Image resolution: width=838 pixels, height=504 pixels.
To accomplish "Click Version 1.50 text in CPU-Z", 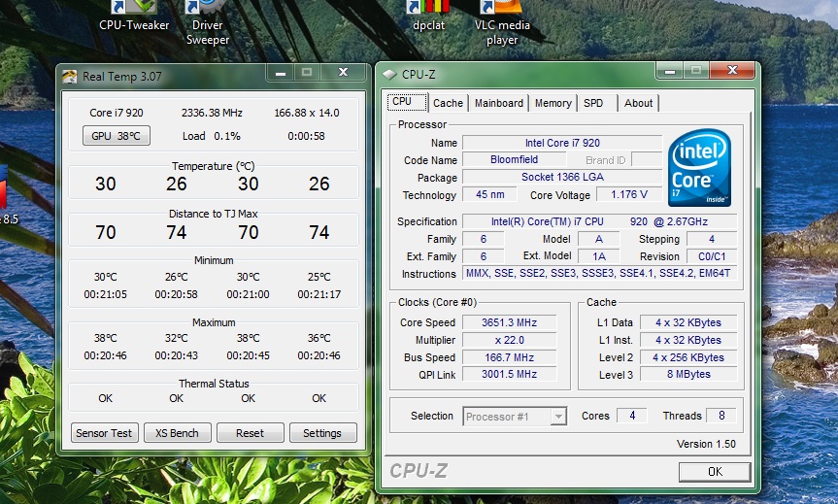I will [x=706, y=444].
